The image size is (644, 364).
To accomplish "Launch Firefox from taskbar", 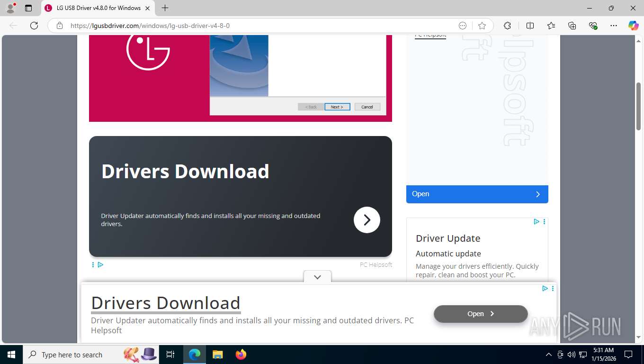I will pyautogui.click(x=241, y=355).
